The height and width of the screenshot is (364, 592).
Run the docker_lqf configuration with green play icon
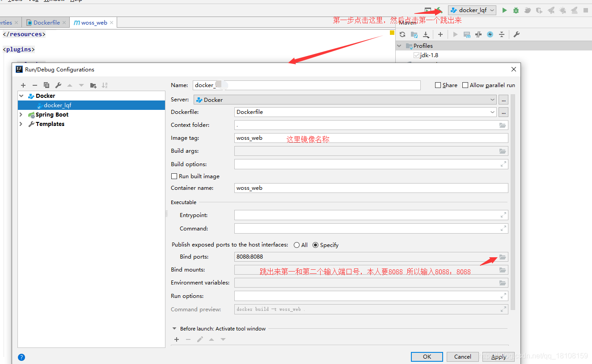(x=504, y=10)
